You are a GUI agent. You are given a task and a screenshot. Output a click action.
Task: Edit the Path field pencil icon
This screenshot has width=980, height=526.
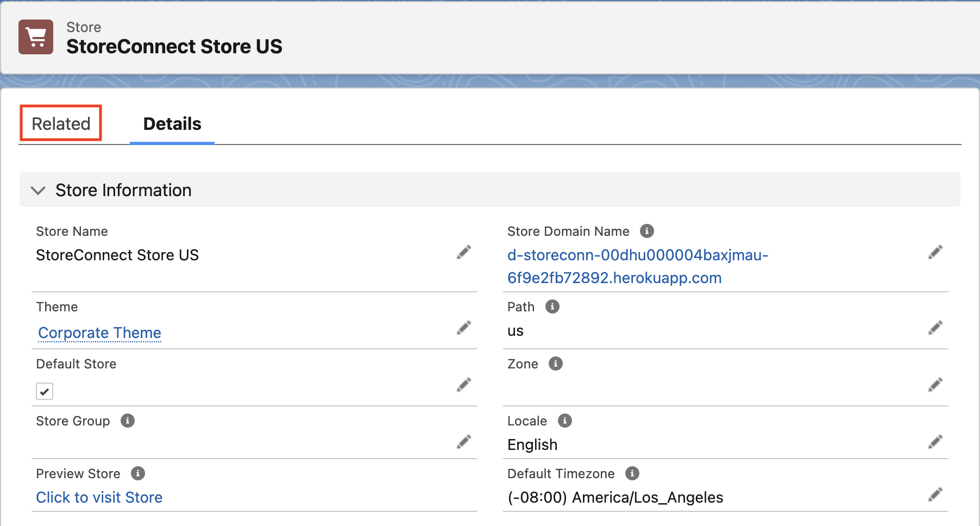tap(935, 328)
